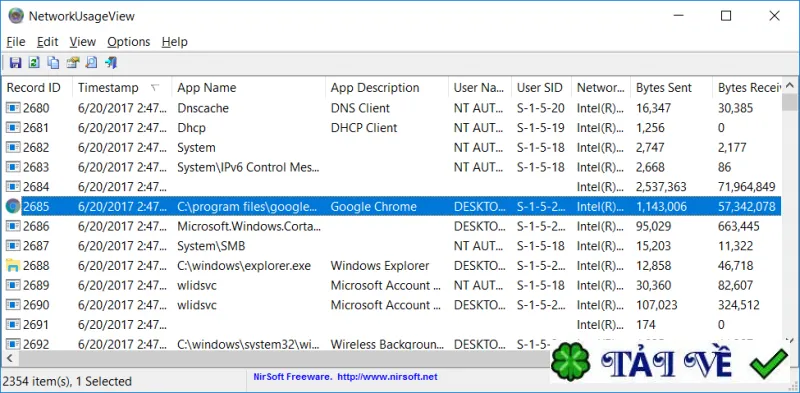The width and height of the screenshot is (800, 393).
Task: Click the row icon for record 2690
Action: tap(12, 305)
